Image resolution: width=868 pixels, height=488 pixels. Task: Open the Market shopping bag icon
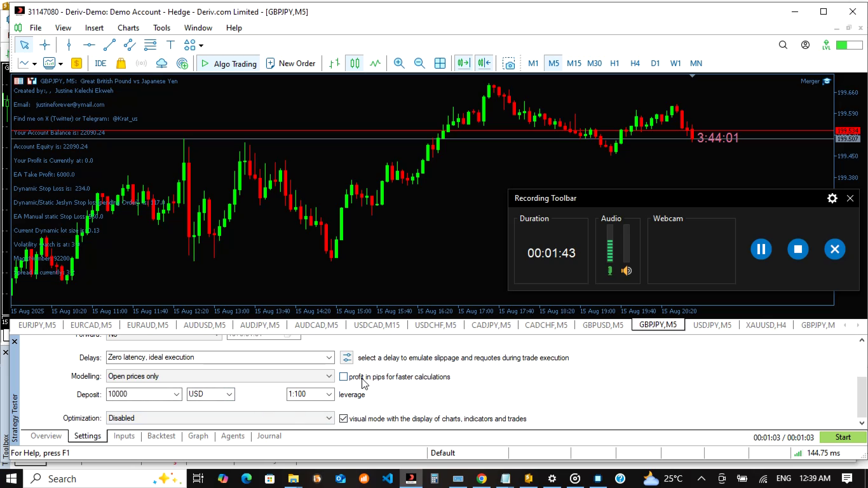tap(121, 64)
